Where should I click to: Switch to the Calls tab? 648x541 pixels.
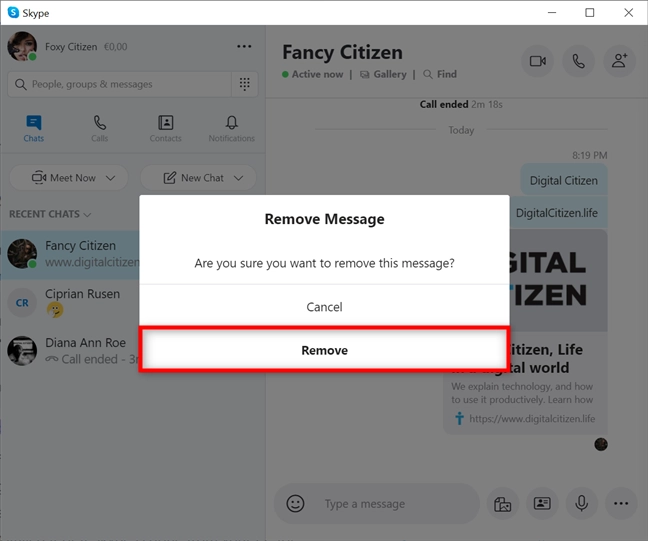click(99, 129)
